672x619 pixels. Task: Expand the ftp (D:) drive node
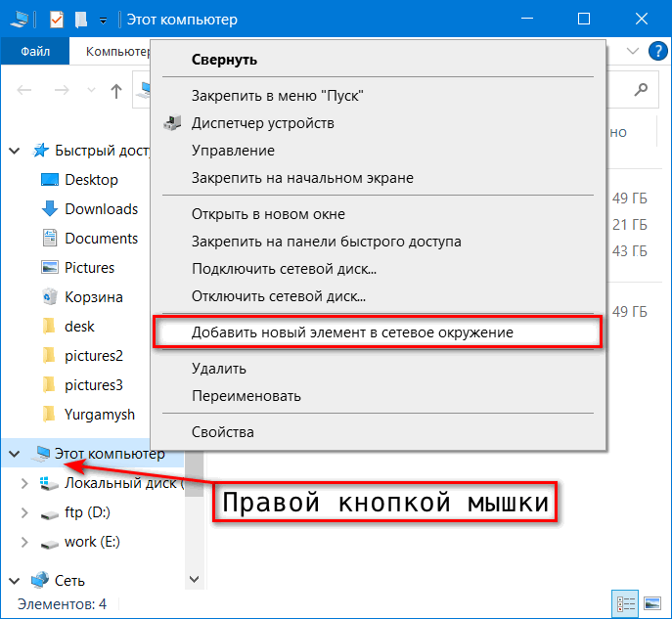[25, 512]
